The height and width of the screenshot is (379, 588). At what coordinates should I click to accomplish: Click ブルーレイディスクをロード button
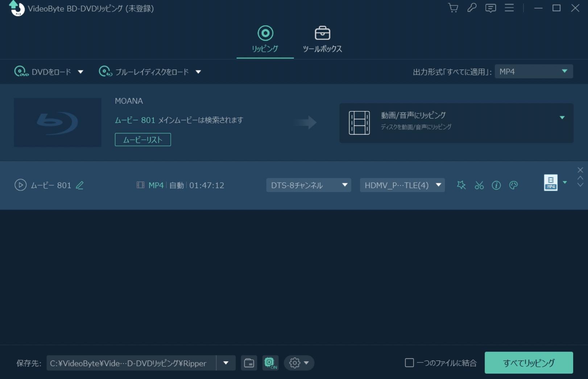pos(144,72)
